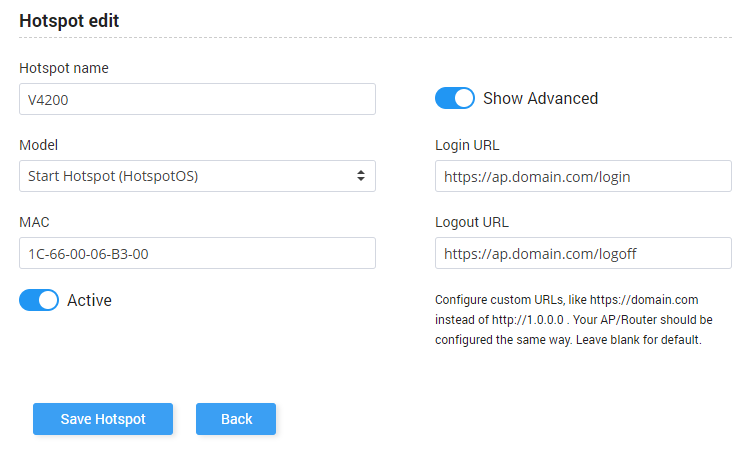Viewport: 746px width, 455px height.
Task: Select the Logout URL input box
Action: tap(583, 253)
